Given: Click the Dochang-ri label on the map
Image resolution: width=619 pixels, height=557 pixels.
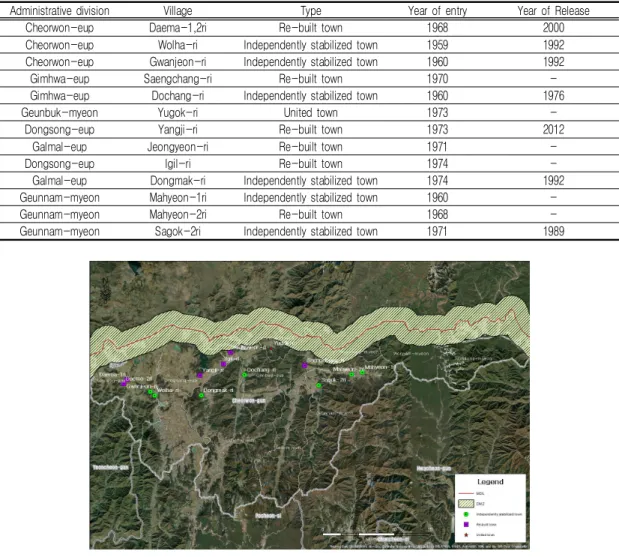Looking at the screenshot, I should (261, 370).
